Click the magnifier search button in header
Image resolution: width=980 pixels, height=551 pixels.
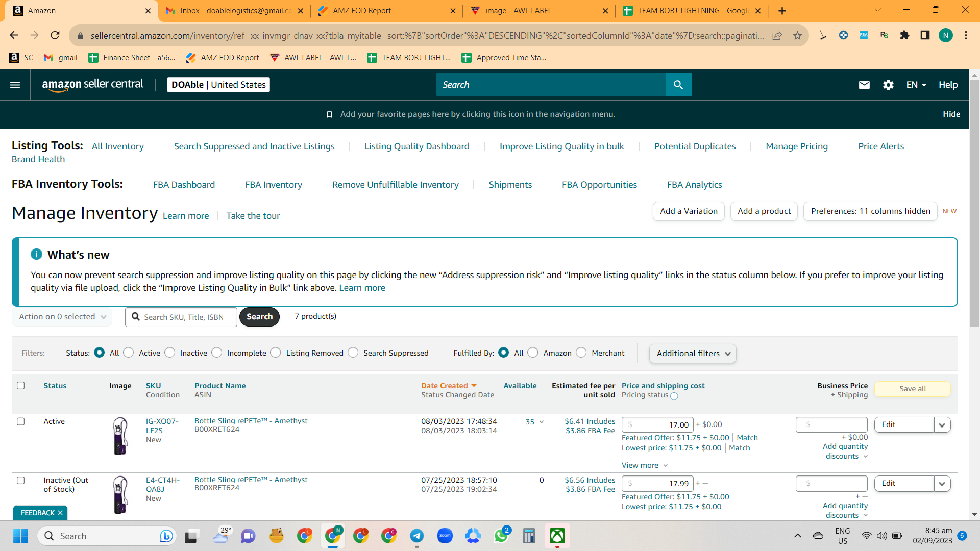[x=678, y=85]
